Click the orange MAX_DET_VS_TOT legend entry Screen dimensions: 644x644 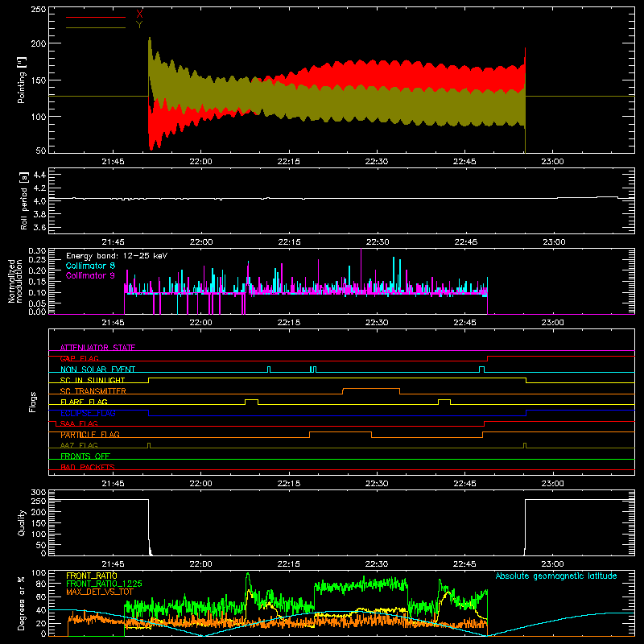coord(100,592)
